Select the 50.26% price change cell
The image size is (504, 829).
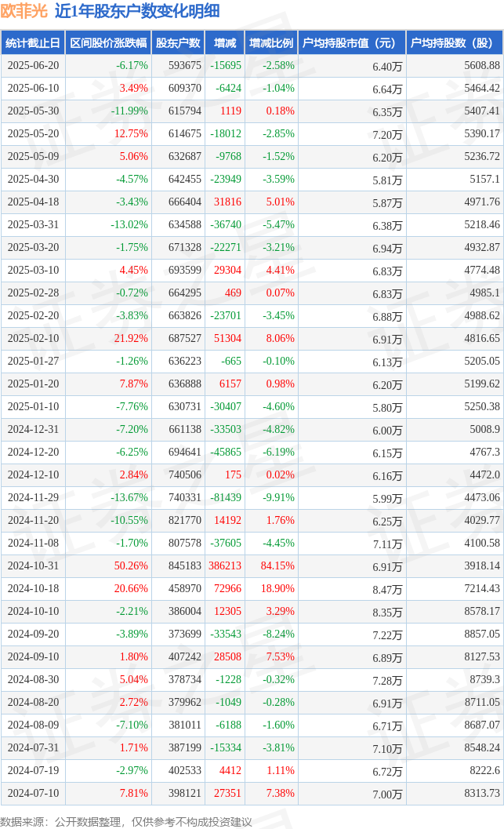(131, 565)
